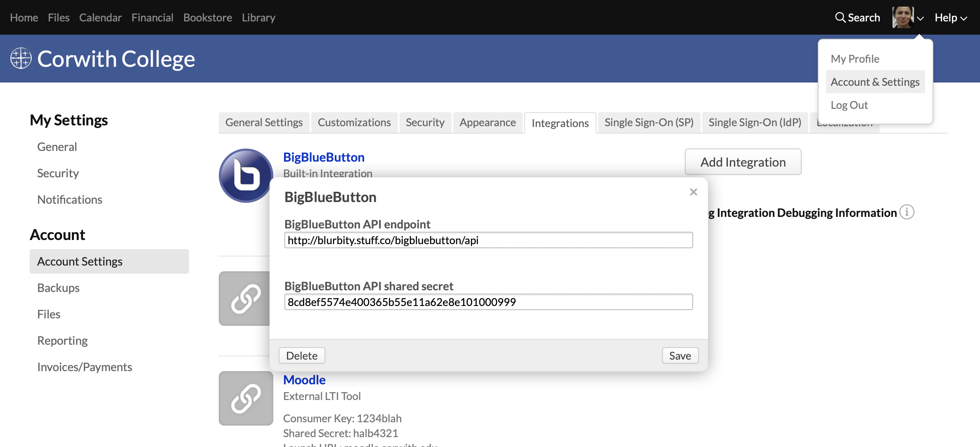Click Save in BigBlueButton dialog
The height and width of the screenshot is (447, 980).
click(680, 355)
